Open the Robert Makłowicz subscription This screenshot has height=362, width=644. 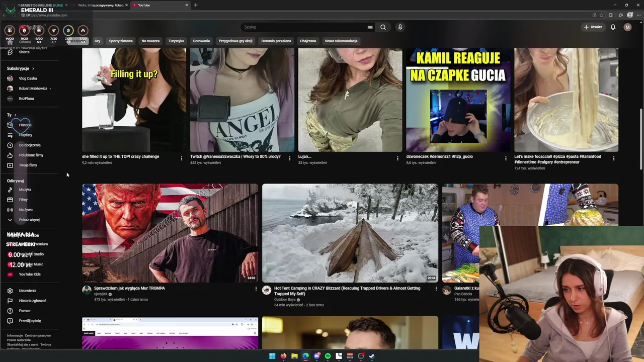click(x=30, y=88)
